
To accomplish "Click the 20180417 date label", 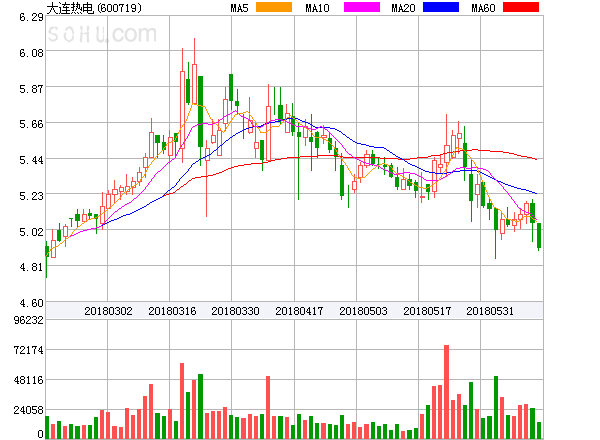I will (x=299, y=311).
